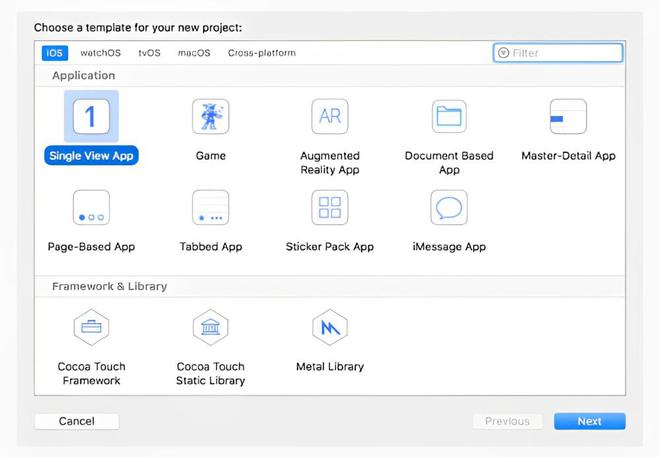Image resolution: width=660 pixels, height=457 pixels.
Task: Select the Tabbed App template icon
Action: pos(210,207)
